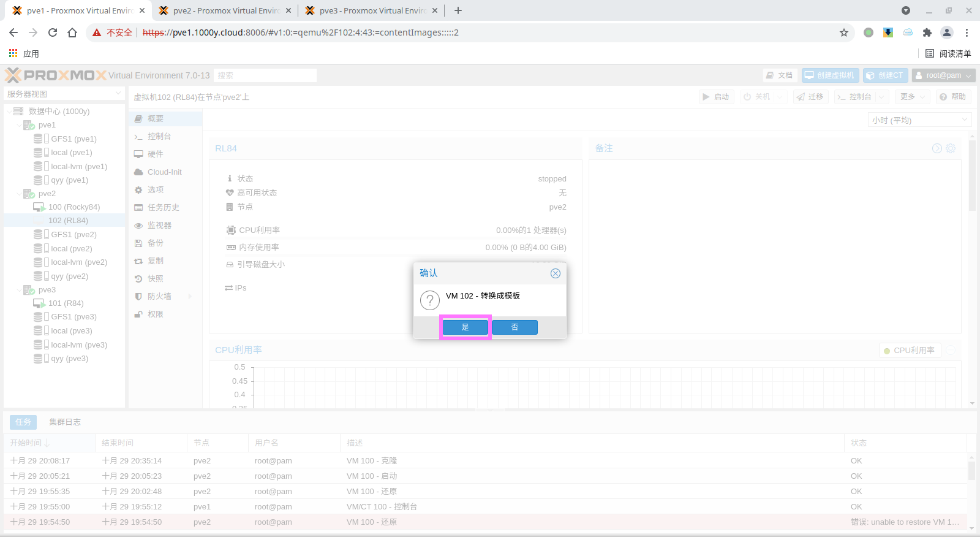This screenshot has width=980, height=537.
Task: Bookmark this page with star icon
Action: pyautogui.click(x=843, y=32)
